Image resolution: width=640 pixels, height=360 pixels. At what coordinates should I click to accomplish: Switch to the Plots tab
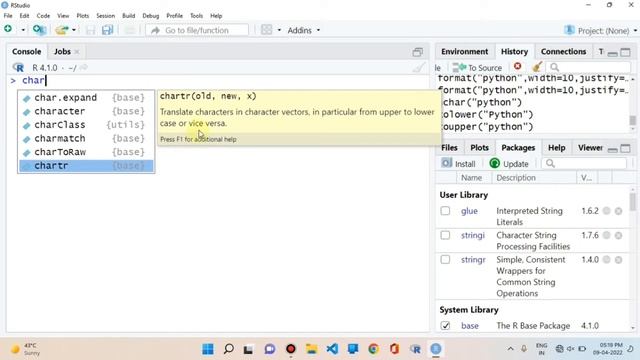click(x=479, y=148)
